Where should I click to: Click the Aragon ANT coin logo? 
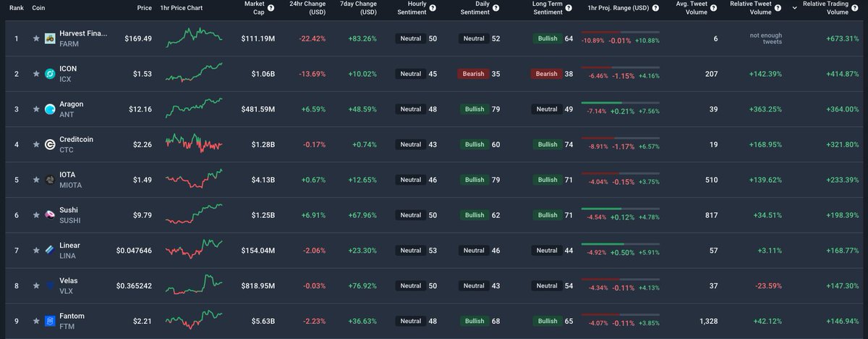click(51, 109)
